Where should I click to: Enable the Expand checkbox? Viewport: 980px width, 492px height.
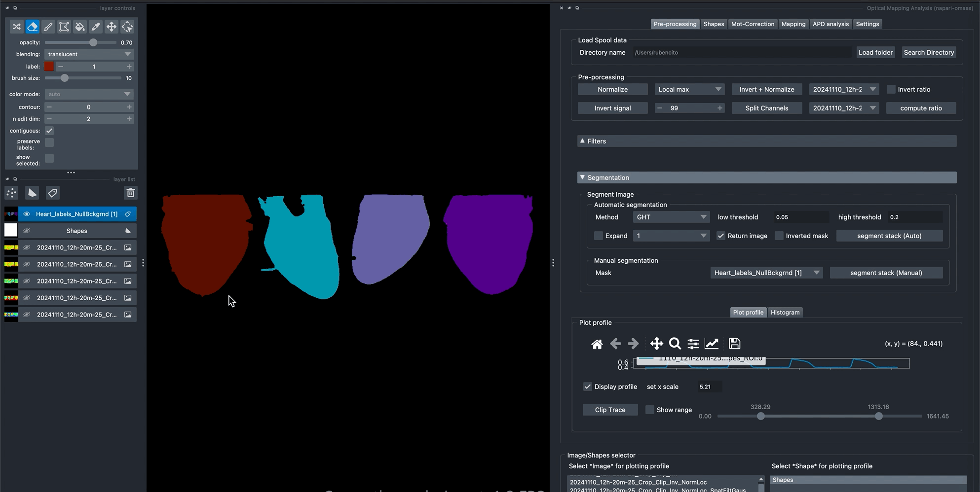click(x=599, y=236)
